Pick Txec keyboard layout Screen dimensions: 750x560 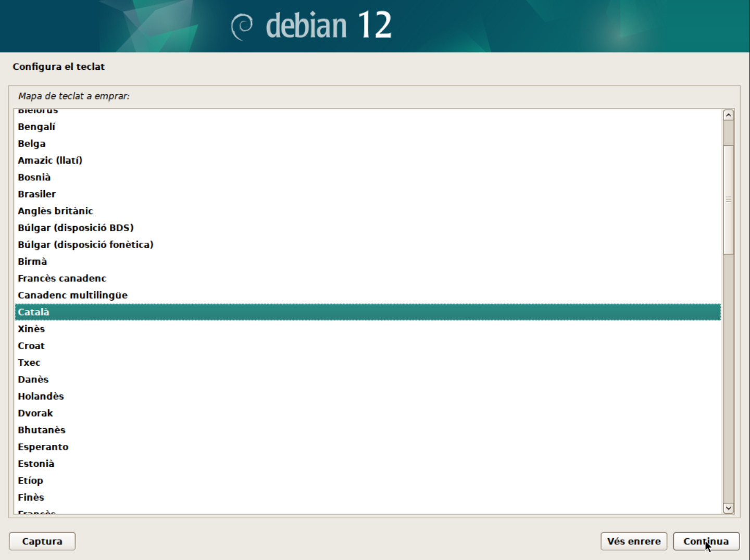click(368, 363)
